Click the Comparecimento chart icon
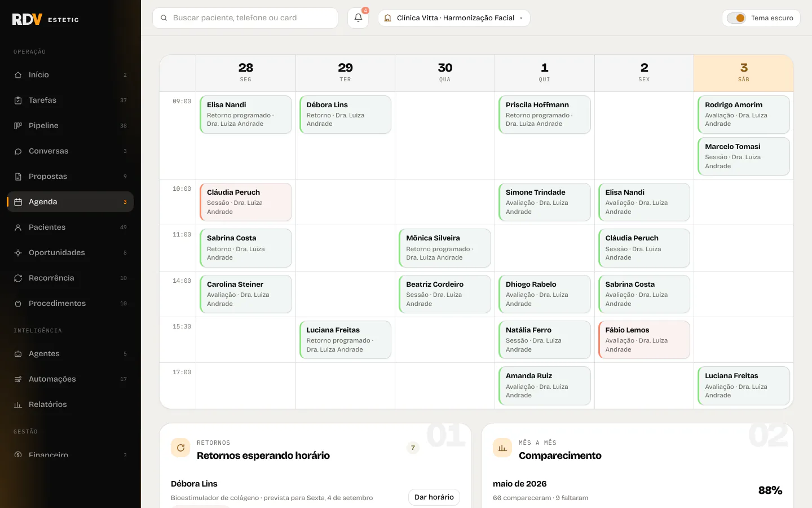812x508 pixels. (502, 448)
